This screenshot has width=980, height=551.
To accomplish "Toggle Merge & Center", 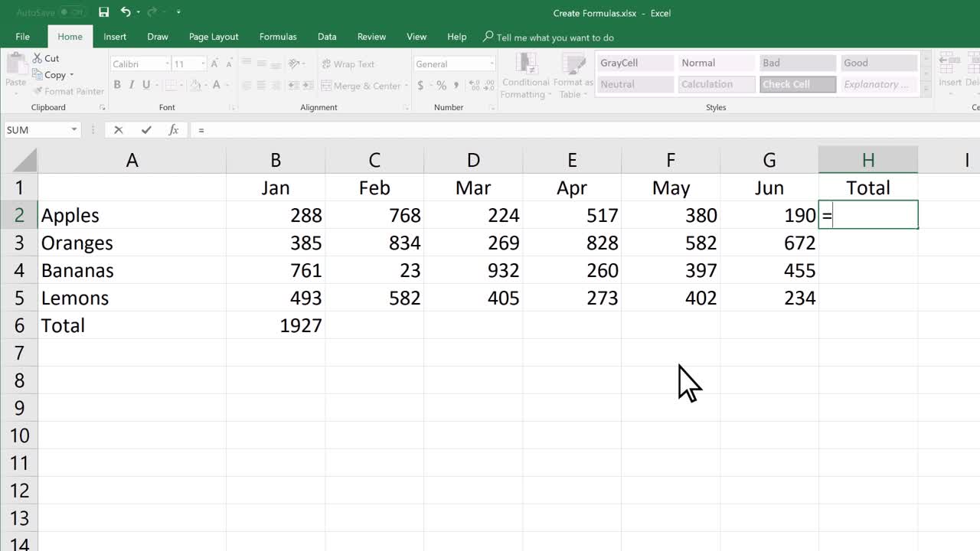I will tap(361, 86).
